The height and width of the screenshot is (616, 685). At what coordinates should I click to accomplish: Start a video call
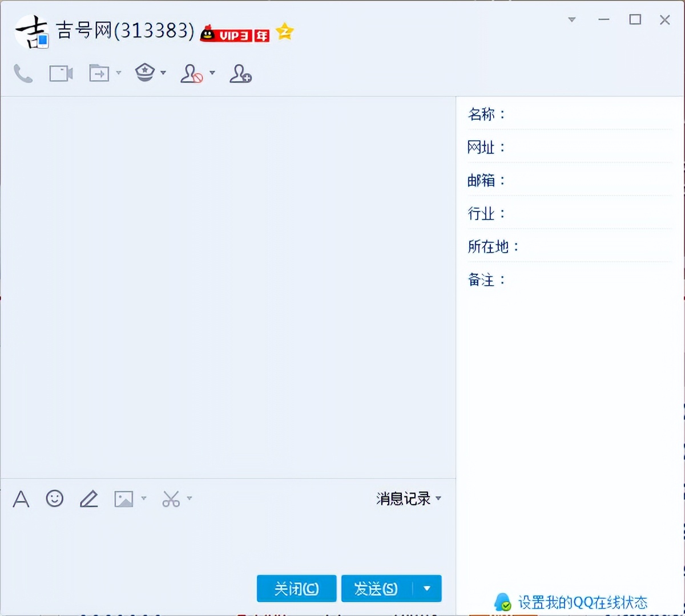tap(60, 73)
